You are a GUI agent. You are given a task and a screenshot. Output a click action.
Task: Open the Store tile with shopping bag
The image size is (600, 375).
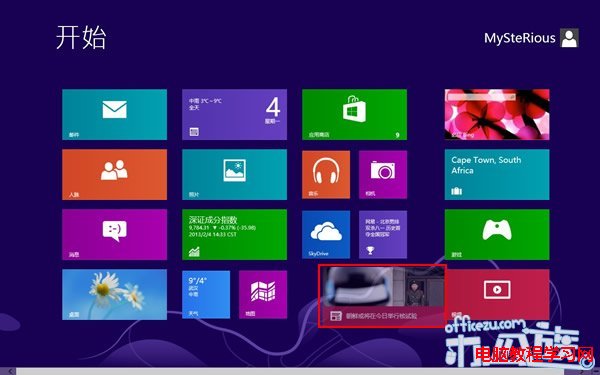(x=354, y=114)
